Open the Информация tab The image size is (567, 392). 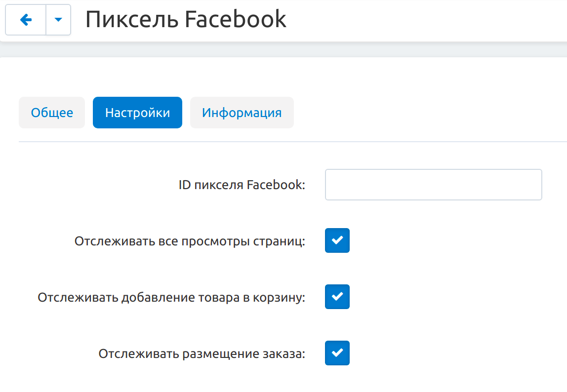242,113
